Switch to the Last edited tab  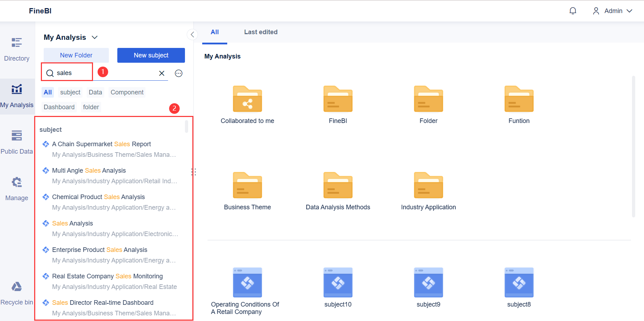point(261,32)
